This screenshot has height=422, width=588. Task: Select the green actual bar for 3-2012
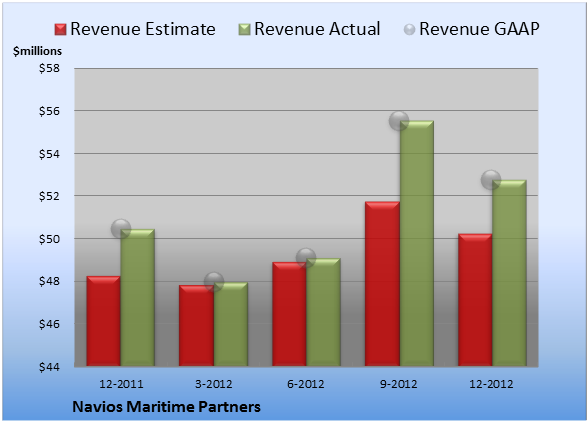pos(231,324)
